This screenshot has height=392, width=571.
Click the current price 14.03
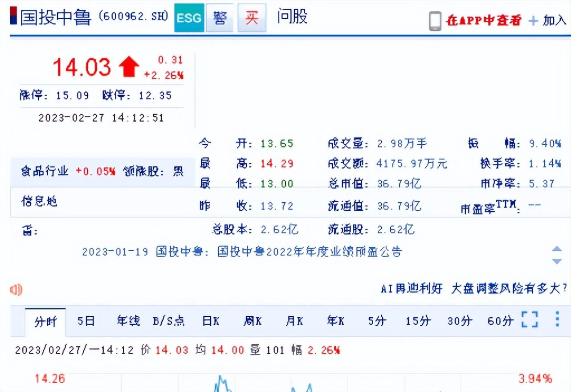coord(82,67)
